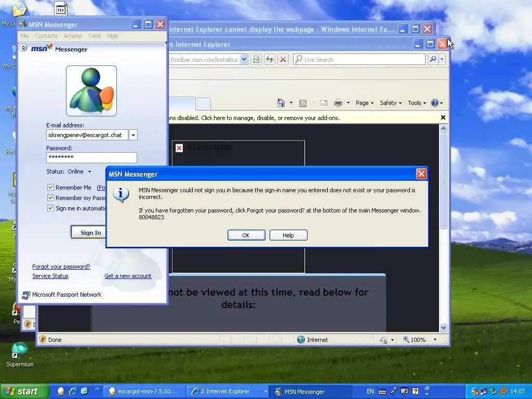Click the green Refresh arrows icon
Viewport: 532px width, 399px height.
[270, 60]
